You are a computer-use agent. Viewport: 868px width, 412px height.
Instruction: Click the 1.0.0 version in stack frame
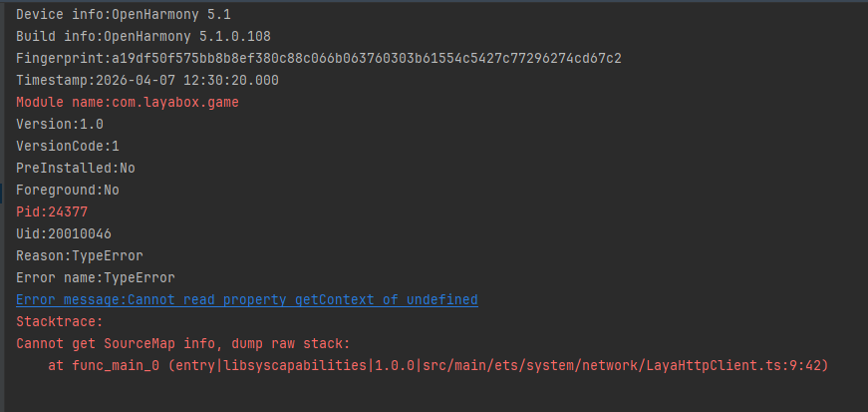tap(397, 366)
